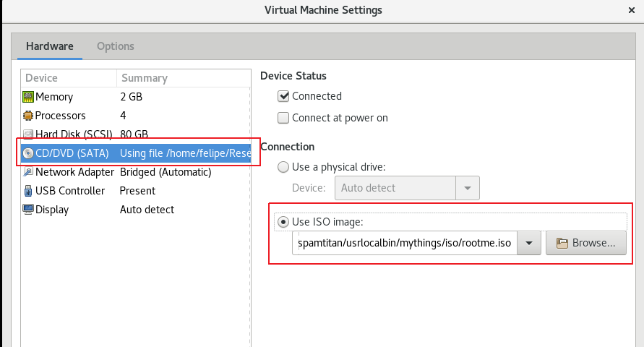The height and width of the screenshot is (347, 644).
Task: Click the Processors CPU icon
Action: coord(28,116)
